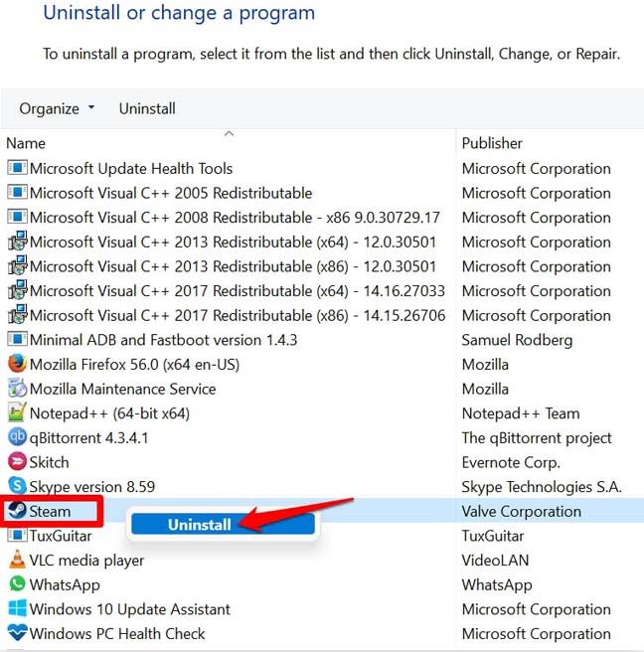
Task: Choose Uninstall from the Steam context menu
Action: [223, 525]
